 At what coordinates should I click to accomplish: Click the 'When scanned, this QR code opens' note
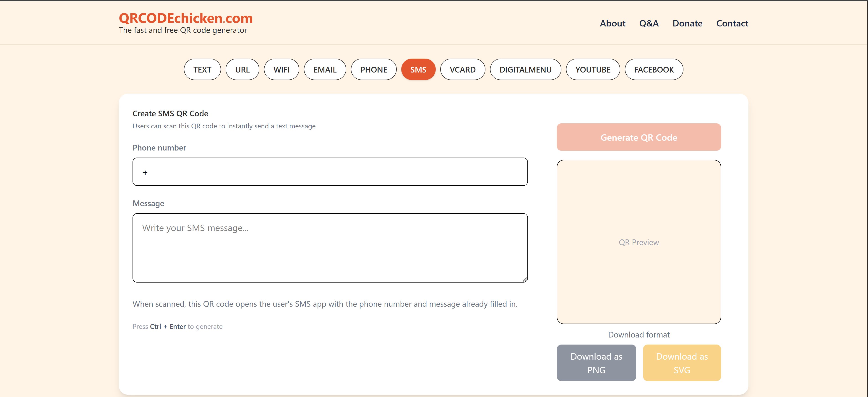(325, 304)
